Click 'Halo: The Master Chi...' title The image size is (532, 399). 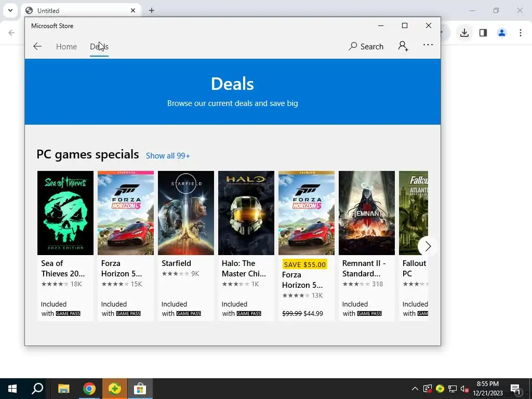pyautogui.click(x=244, y=269)
